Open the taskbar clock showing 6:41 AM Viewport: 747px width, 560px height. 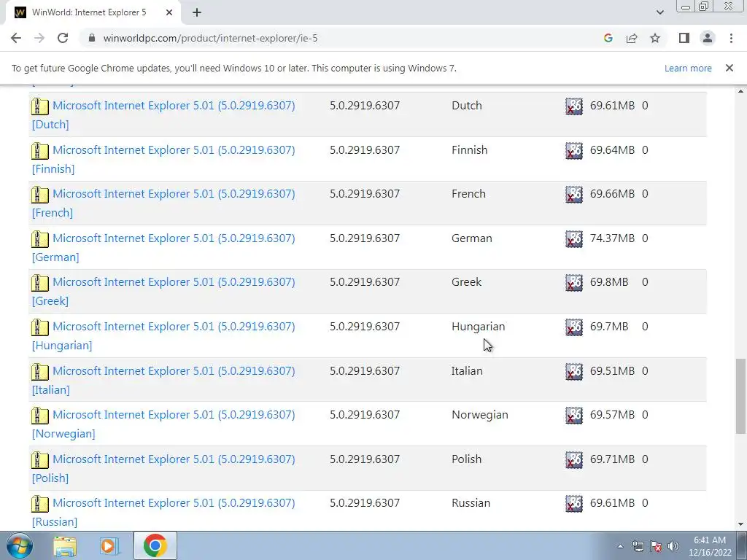[x=710, y=546]
